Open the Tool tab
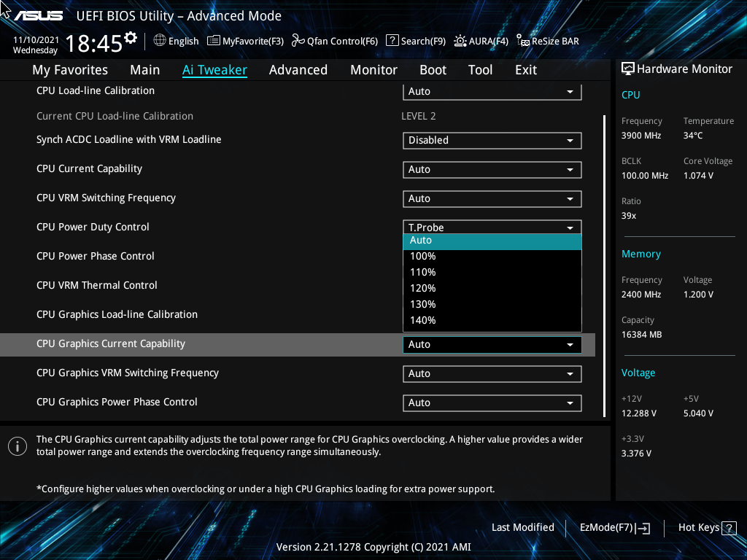This screenshot has height=560, width=747. [480, 70]
